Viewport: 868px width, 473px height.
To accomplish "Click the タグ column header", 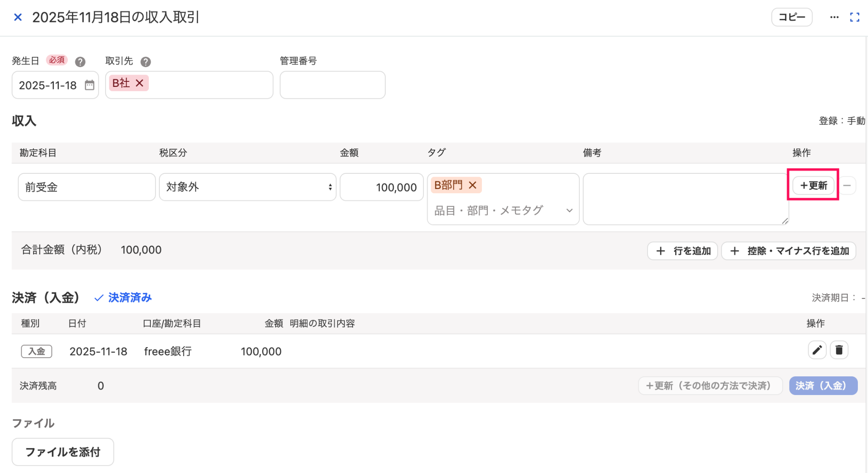I will click(436, 153).
